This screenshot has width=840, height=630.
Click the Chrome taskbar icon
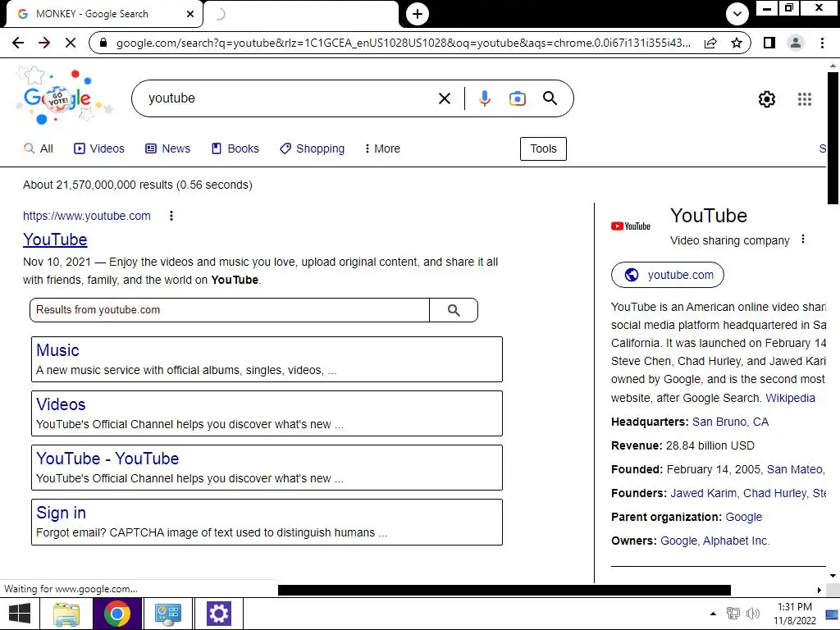[117, 614]
